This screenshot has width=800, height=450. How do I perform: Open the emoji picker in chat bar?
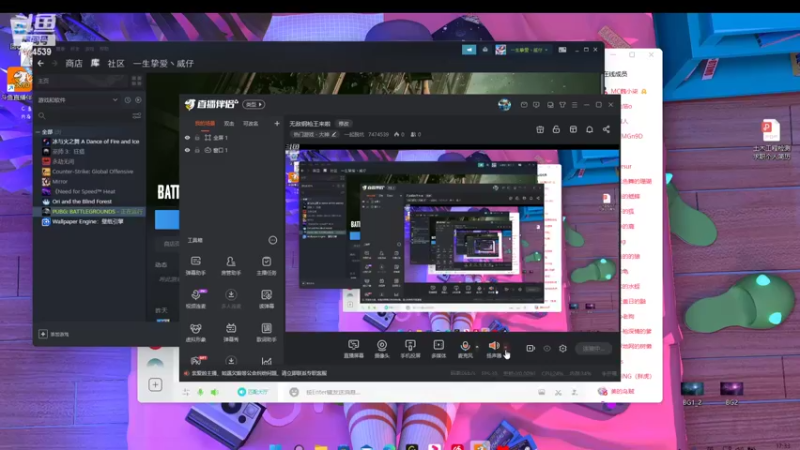294,392
